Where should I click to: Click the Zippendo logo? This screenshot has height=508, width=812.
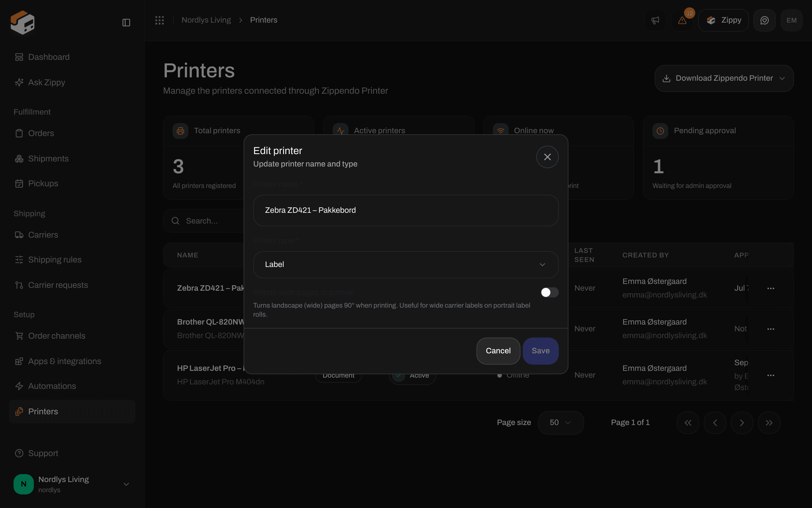click(x=23, y=23)
